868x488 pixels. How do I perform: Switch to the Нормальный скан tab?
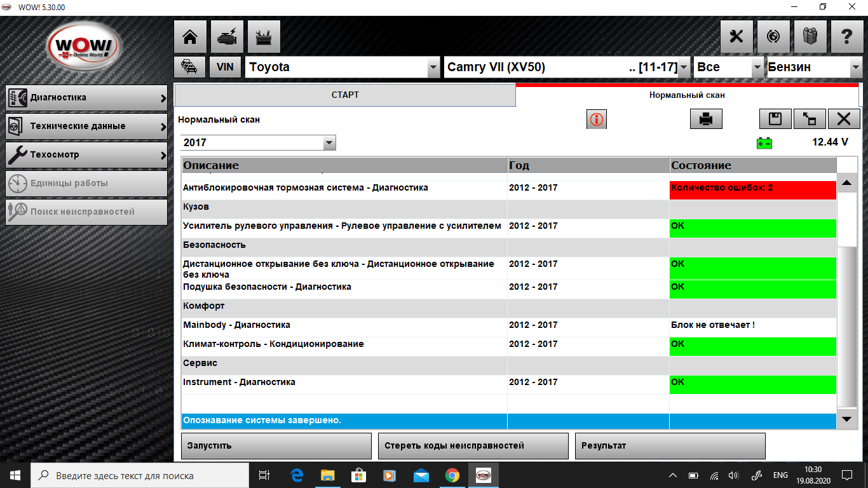pos(687,95)
